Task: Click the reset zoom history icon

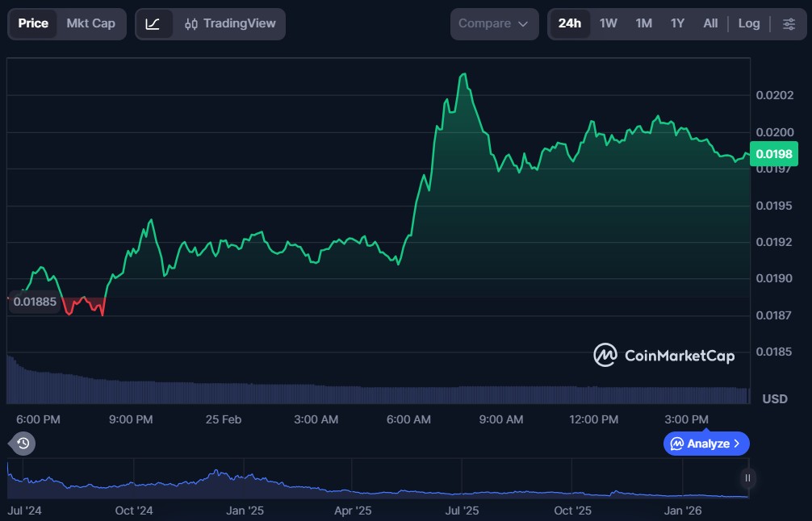Action: click(x=23, y=443)
